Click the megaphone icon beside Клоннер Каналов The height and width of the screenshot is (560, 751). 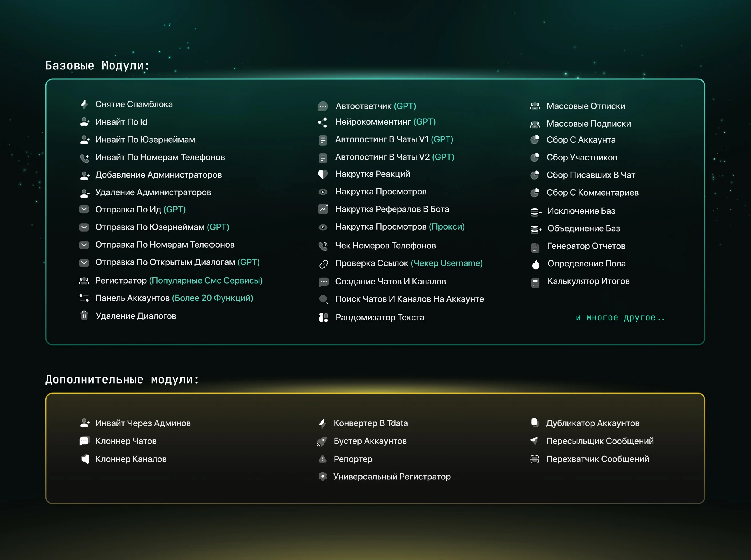(x=85, y=459)
